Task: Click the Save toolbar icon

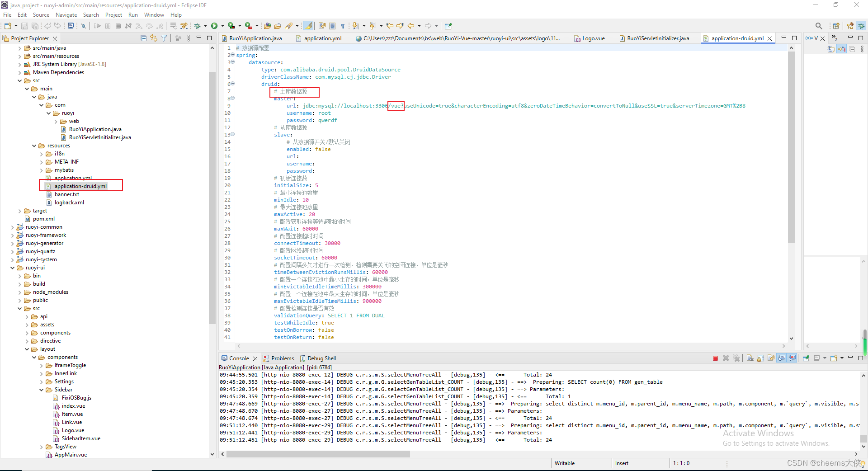Action: pyautogui.click(x=24, y=26)
